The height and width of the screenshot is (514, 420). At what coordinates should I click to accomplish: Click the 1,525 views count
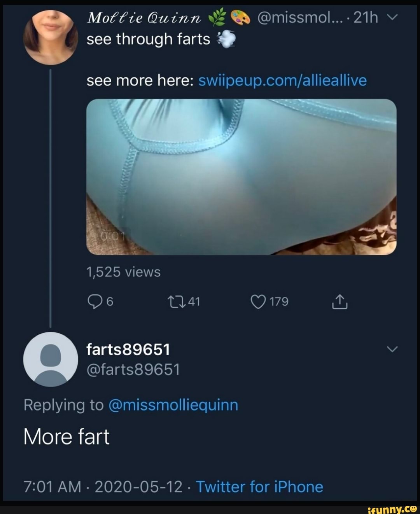(x=123, y=272)
